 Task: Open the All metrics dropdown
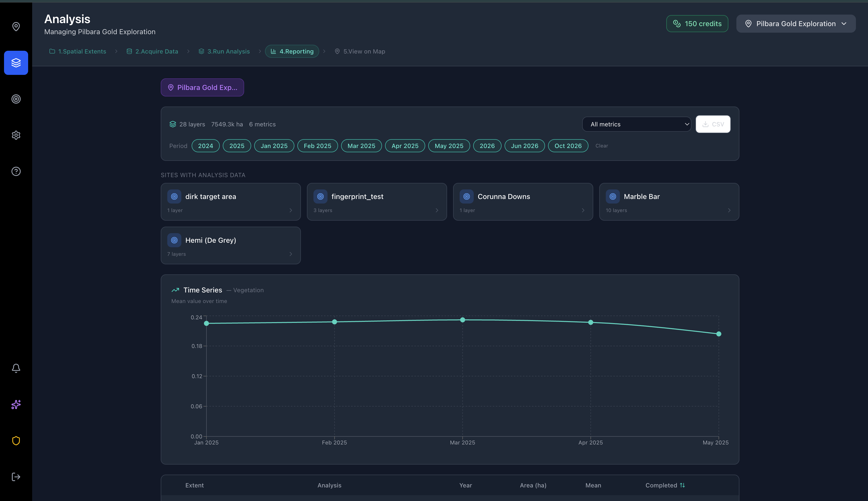[636, 124]
